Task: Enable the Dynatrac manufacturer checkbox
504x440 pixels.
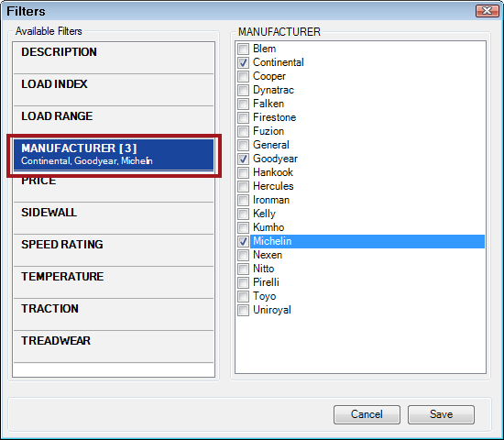Action: 244,90
